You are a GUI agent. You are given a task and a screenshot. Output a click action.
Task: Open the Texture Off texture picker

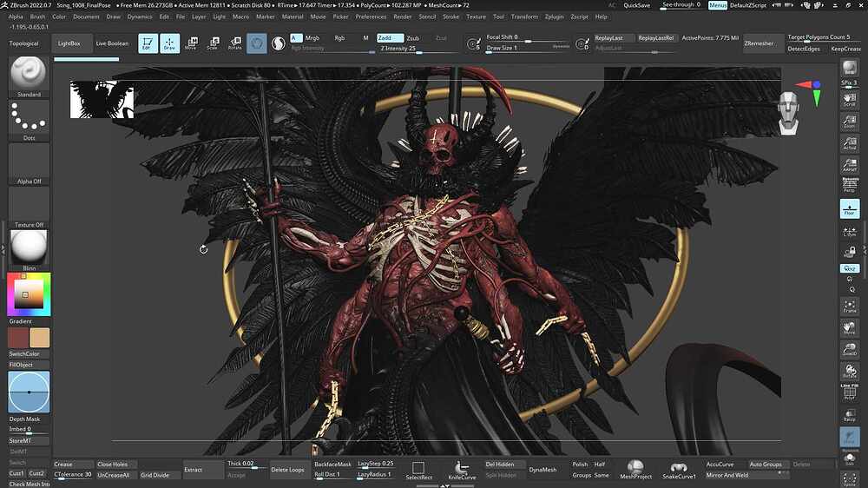point(29,208)
